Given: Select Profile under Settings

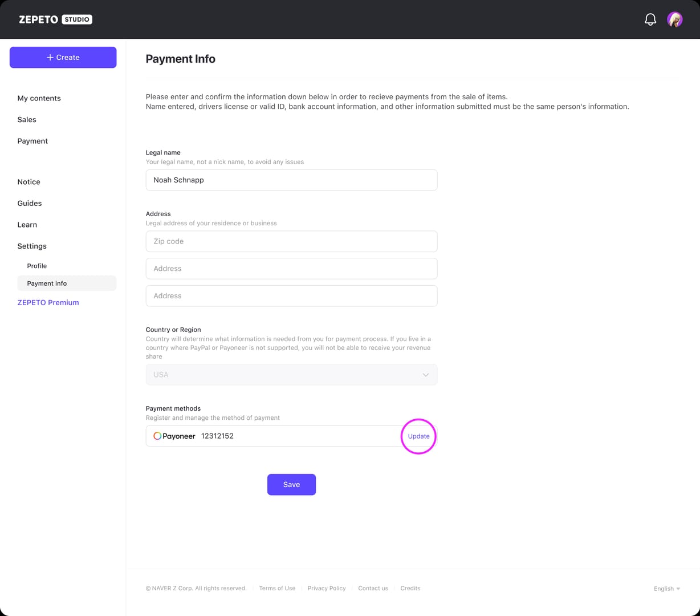Looking at the screenshot, I should pyautogui.click(x=37, y=266).
